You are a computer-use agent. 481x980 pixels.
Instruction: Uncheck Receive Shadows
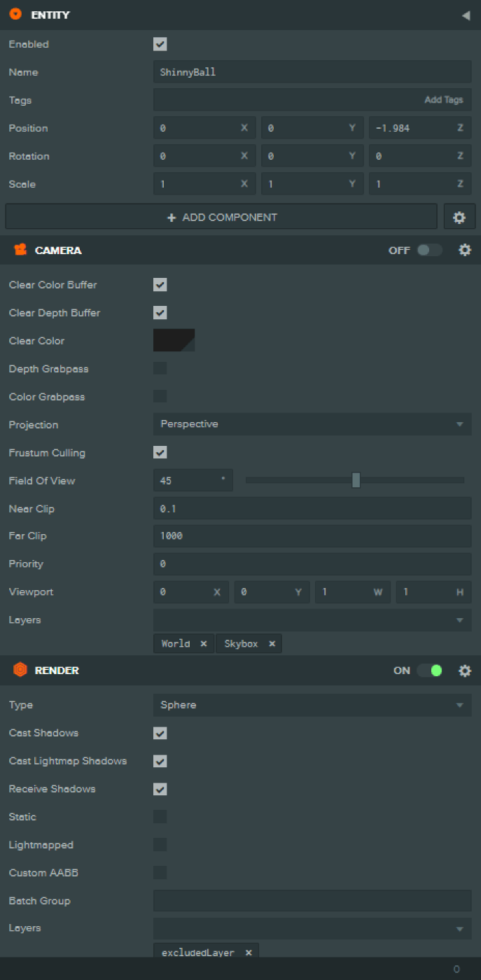pos(160,789)
